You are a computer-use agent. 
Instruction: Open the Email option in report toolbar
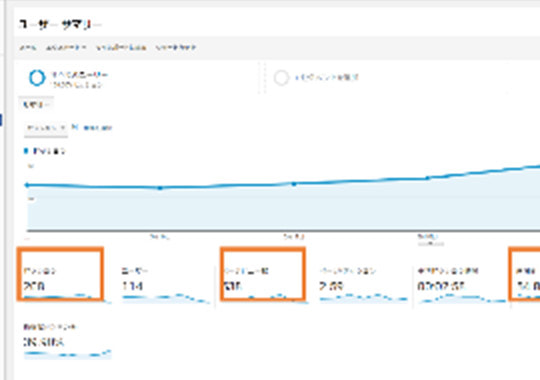tap(28, 48)
